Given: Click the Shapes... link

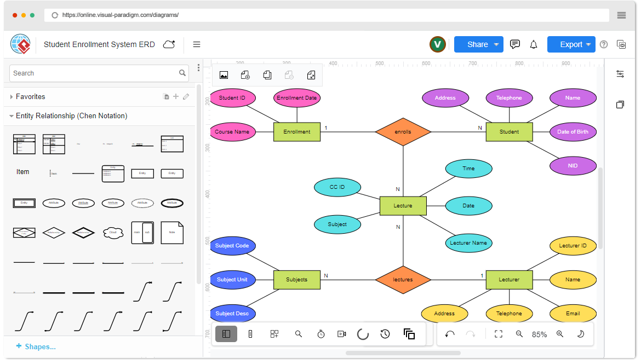Looking at the screenshot, I should (36, 346).
